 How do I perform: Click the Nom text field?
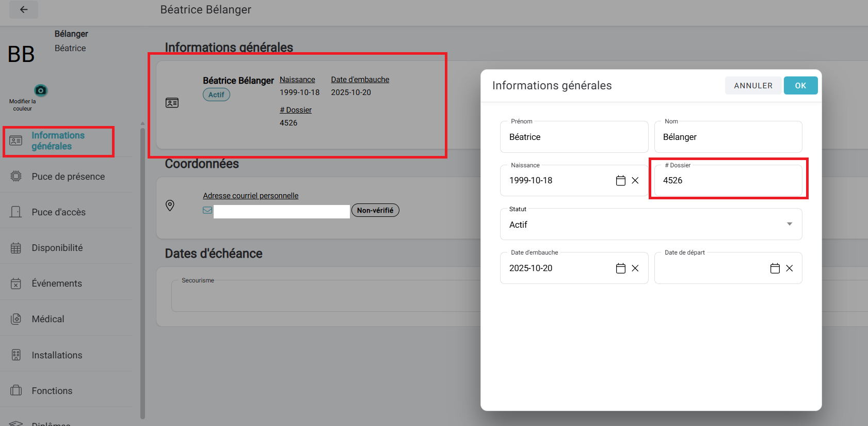pos(728,137)
